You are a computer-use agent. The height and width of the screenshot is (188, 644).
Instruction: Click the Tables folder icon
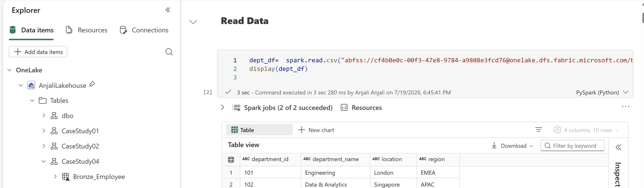pos(43,101)
